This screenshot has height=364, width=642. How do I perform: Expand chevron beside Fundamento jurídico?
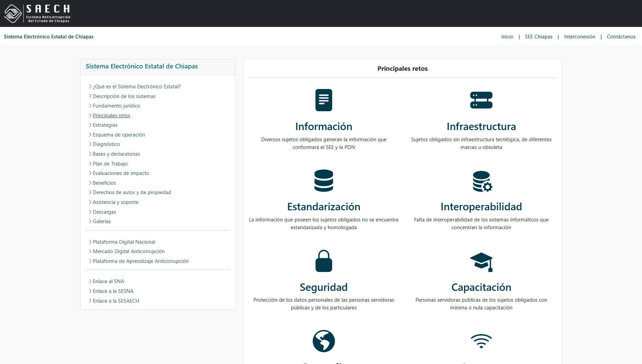coord(90,106)
